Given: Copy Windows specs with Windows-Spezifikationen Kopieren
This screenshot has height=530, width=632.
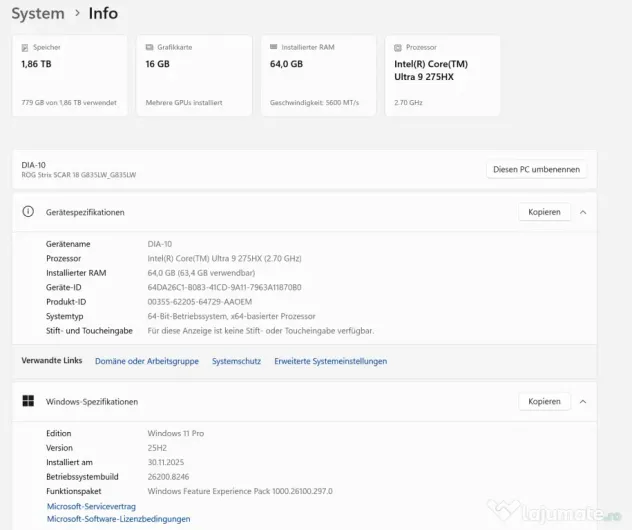Looking at the screenshot, I should pos(545,401).
